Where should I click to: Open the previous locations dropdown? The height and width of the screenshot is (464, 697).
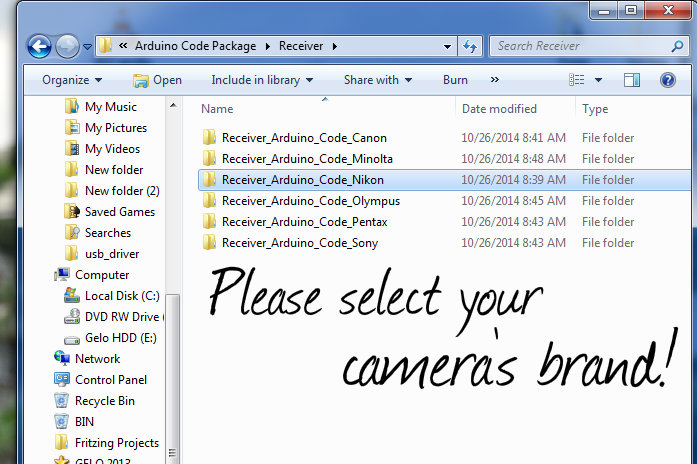click(x=447, y=46)
